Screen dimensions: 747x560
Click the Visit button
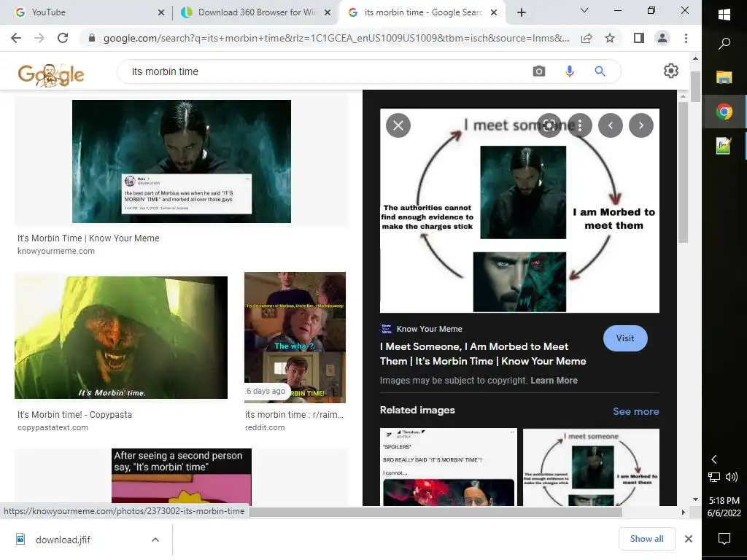click(625, 338)
